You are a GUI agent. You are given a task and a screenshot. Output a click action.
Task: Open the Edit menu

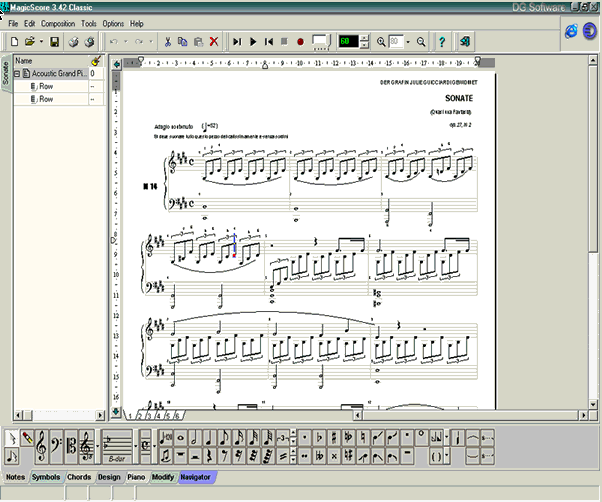30,24
